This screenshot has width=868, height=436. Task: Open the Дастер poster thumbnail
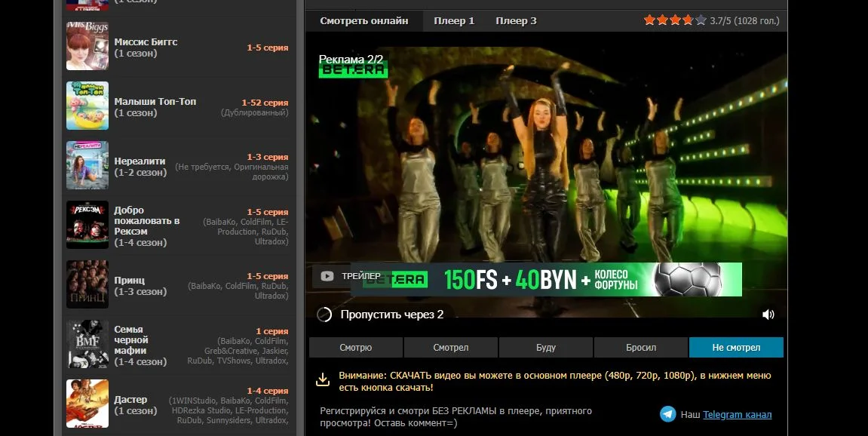tap(87, 404)
